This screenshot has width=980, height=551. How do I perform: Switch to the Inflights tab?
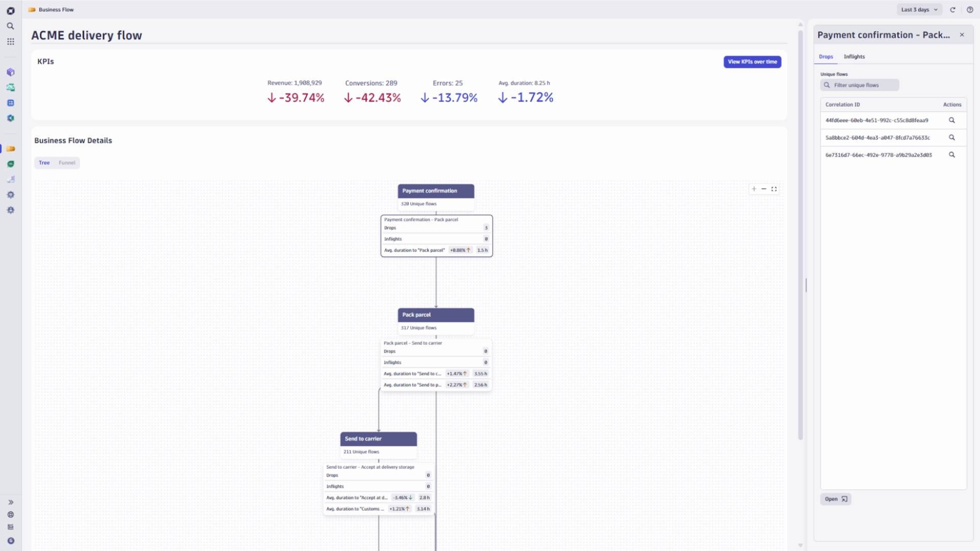pos(854,57)
